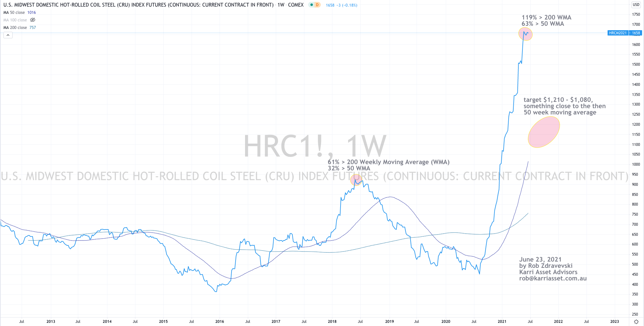Image resolution: width=644 pixels, height=326 pixels.
Task: Click the green market status dot
Action: tap(311, 5)
